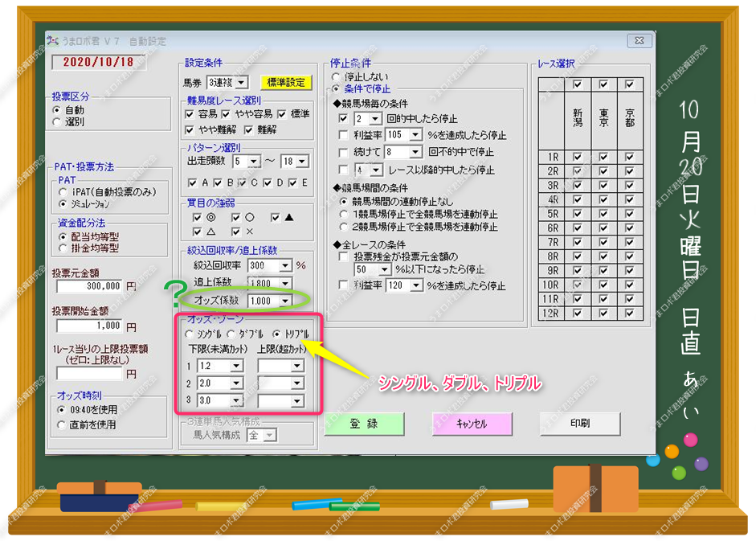Toggle 6R checkbox for 東京
Screen dimensions: 756x541
point(603,227)
